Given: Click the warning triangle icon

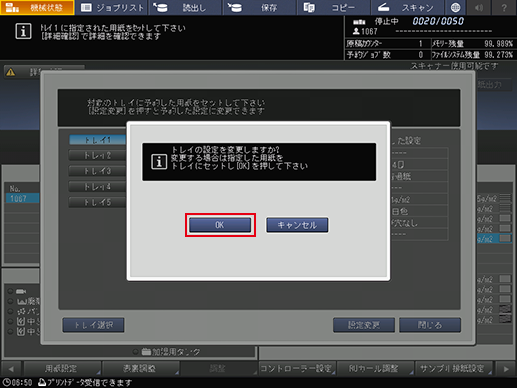Looking at the screenshot, I should click(x=11, y=72).
